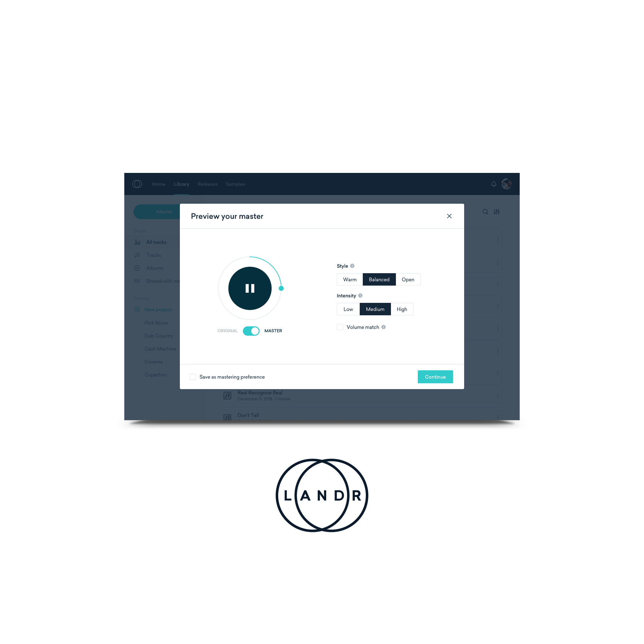
Task: Select the Medium intensity setting
Action: tap(376, 308)
